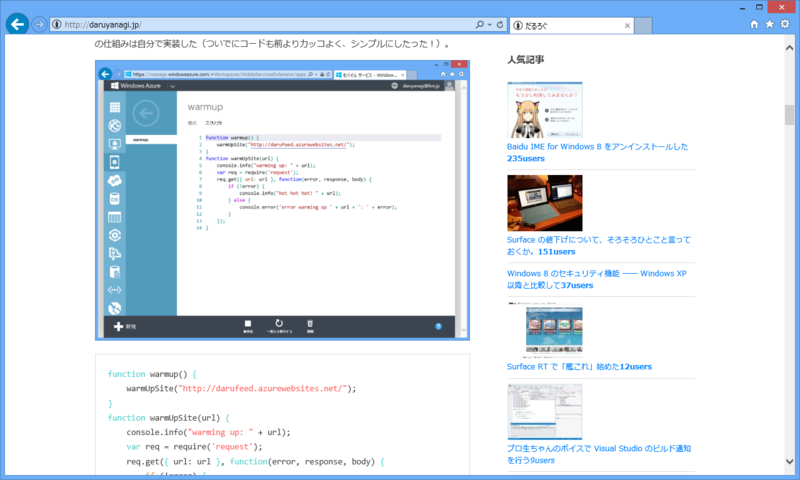Click the require('request') code line
Viewport: 800px width, 480px height.
coord(194,446)
